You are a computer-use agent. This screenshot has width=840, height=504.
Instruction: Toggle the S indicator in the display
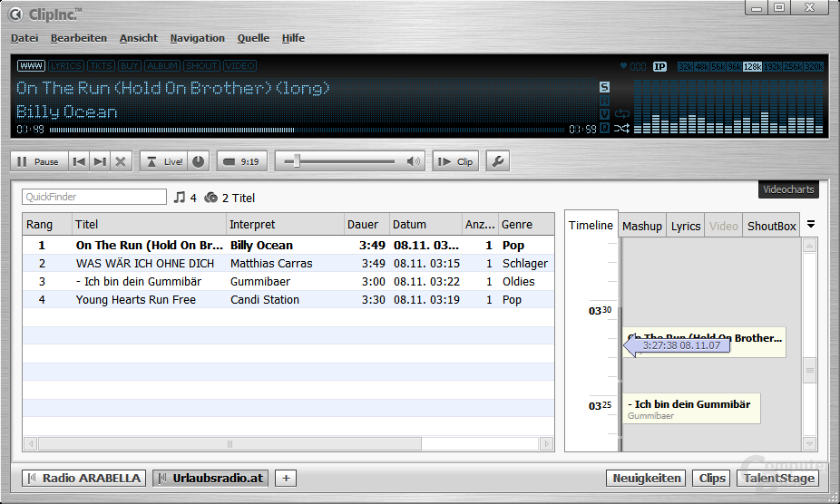[x=604, y=87]
